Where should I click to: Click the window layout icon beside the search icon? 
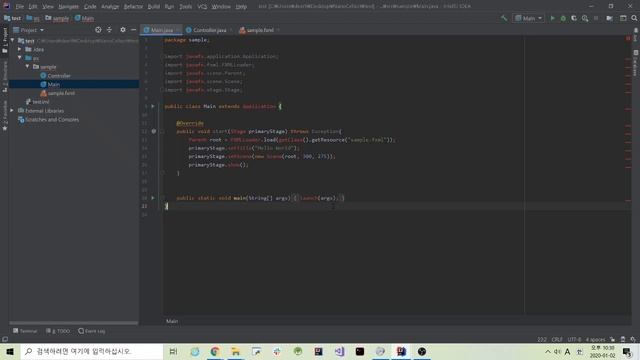pos(623,18)
